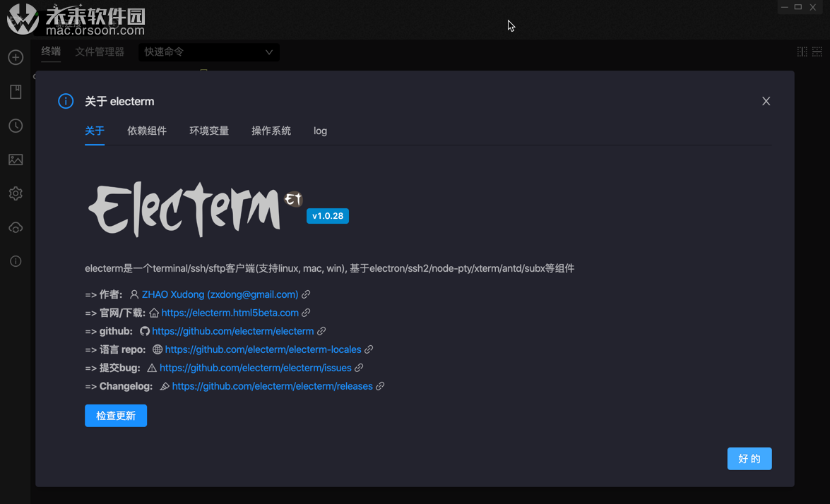Open the electerm releases changelog link
The image size is (830, 504).
coord(272,386)
